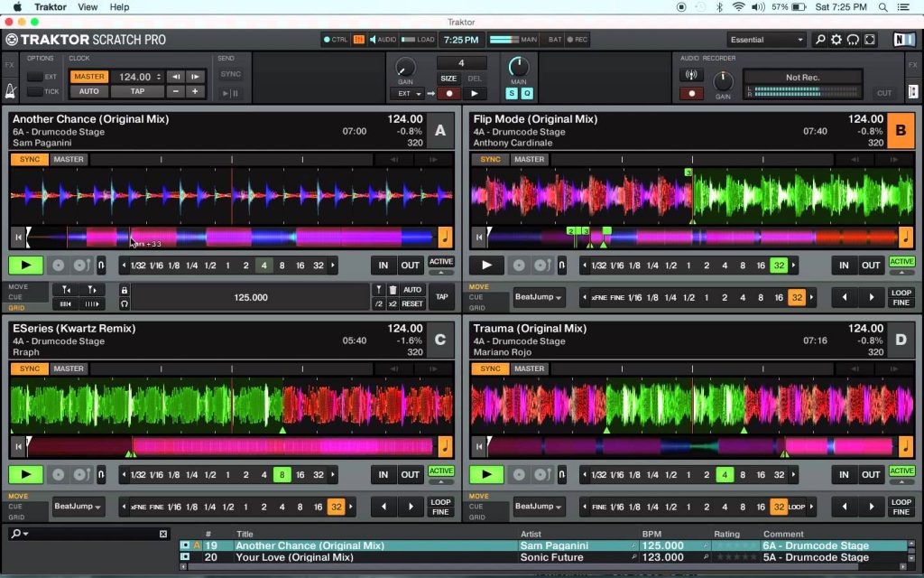924x578 pixels.
Task: Click the metronome icon in the master panel
Action: [9, 91]
